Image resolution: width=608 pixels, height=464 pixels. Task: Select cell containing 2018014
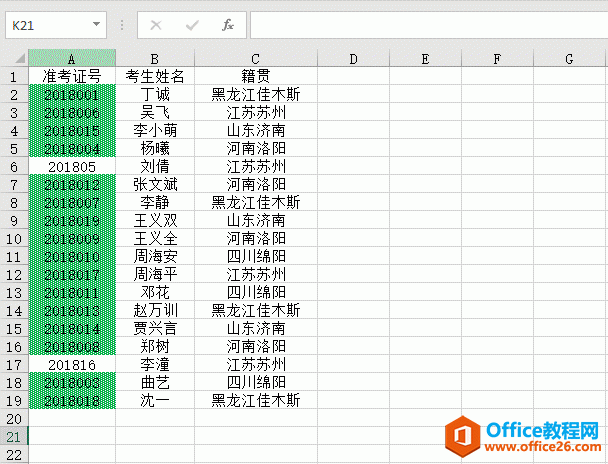72,328
